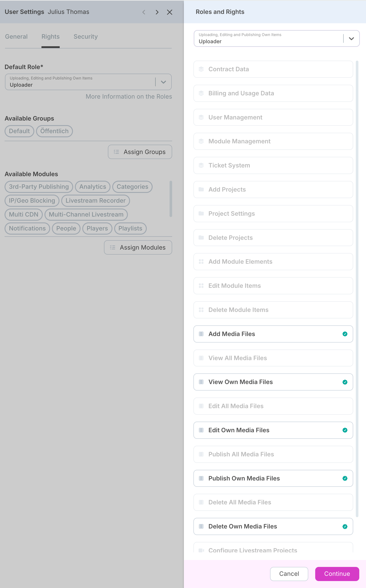Toggle the View Own Media Files checkmark

tap(345, 382)
